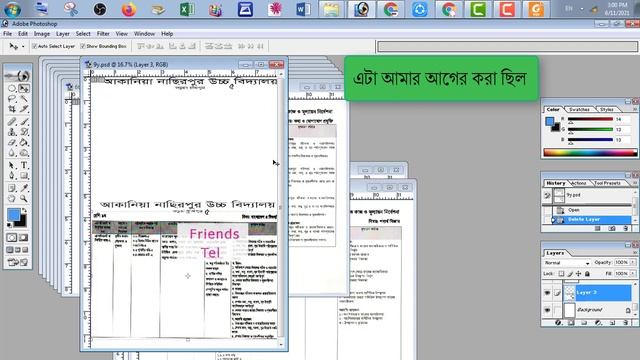
Task: Open History panel flyout menu arrow
Action: (x=635, y=183)
